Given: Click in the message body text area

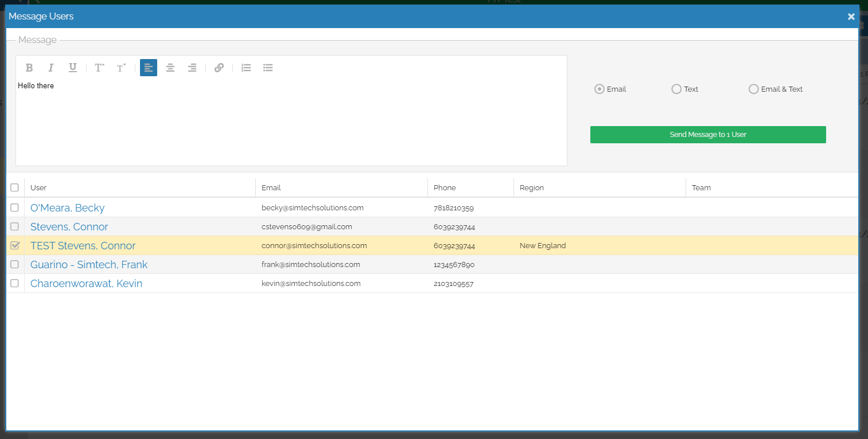Looking at the screenshot, I should click(x=291, y=123).
